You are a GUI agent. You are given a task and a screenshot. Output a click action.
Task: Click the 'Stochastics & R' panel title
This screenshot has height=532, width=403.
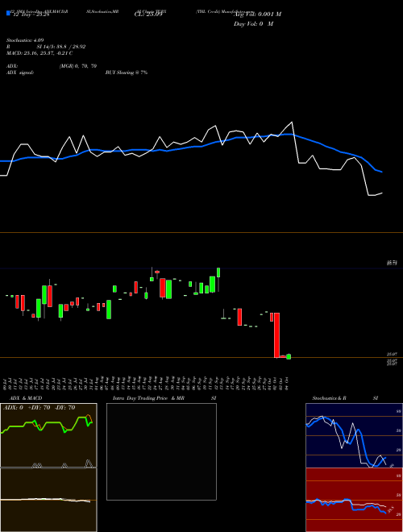[329, 398]
